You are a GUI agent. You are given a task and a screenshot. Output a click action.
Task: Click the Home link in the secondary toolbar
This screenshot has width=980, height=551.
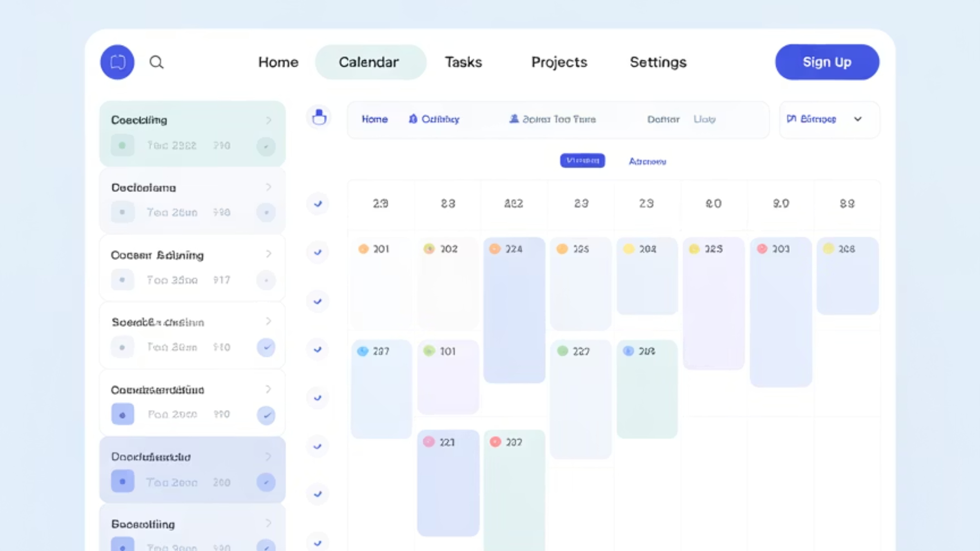(374, 119)
